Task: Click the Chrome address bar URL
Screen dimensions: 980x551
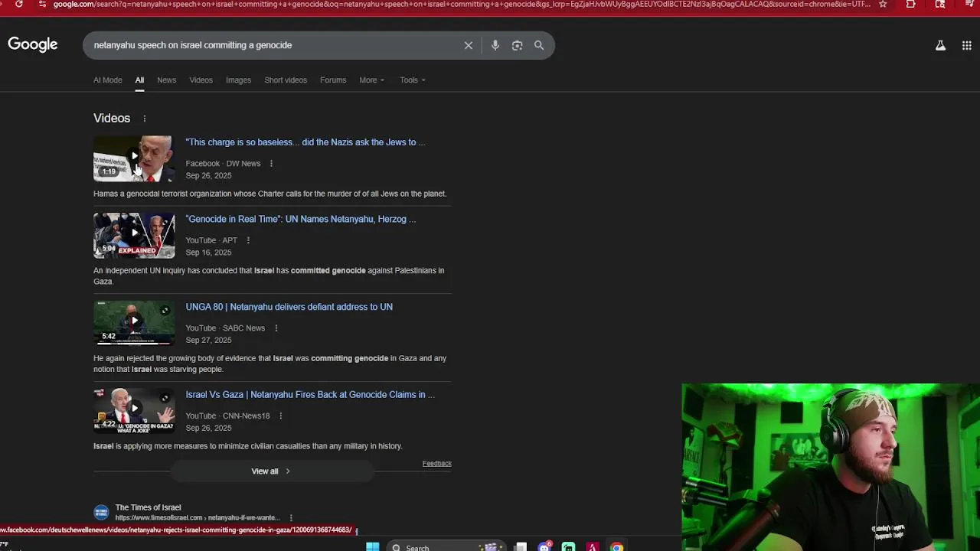Action: (x=462, y=4)
